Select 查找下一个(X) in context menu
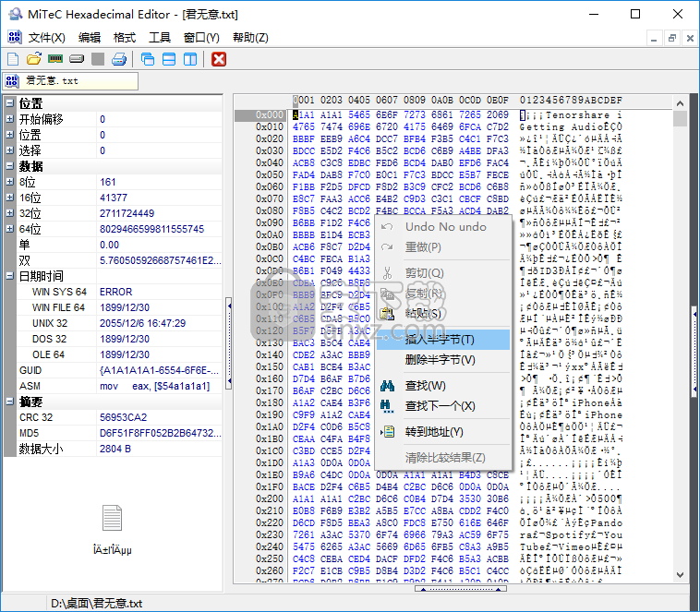 click(443, 406)
